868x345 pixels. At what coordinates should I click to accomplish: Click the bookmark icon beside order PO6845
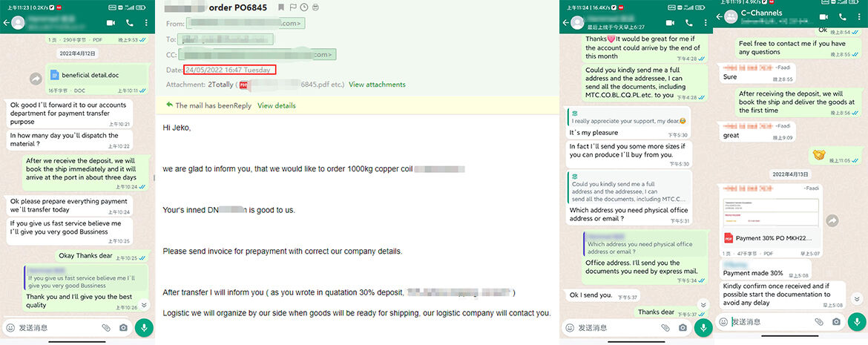(x=280, y=8)
